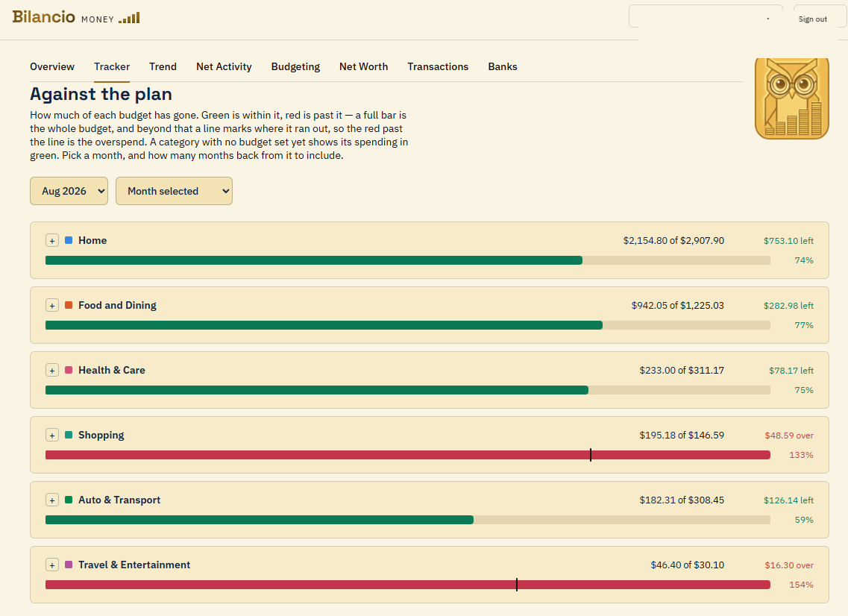Click the Home budget progress bar
The width and height of the screenshot is (848, 616).
tap(408, 260)
